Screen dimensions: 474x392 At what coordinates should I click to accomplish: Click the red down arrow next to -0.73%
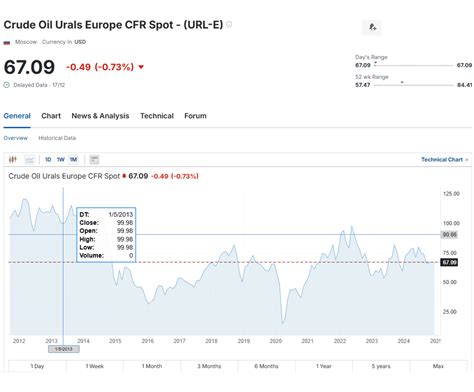tap(141, 67)
